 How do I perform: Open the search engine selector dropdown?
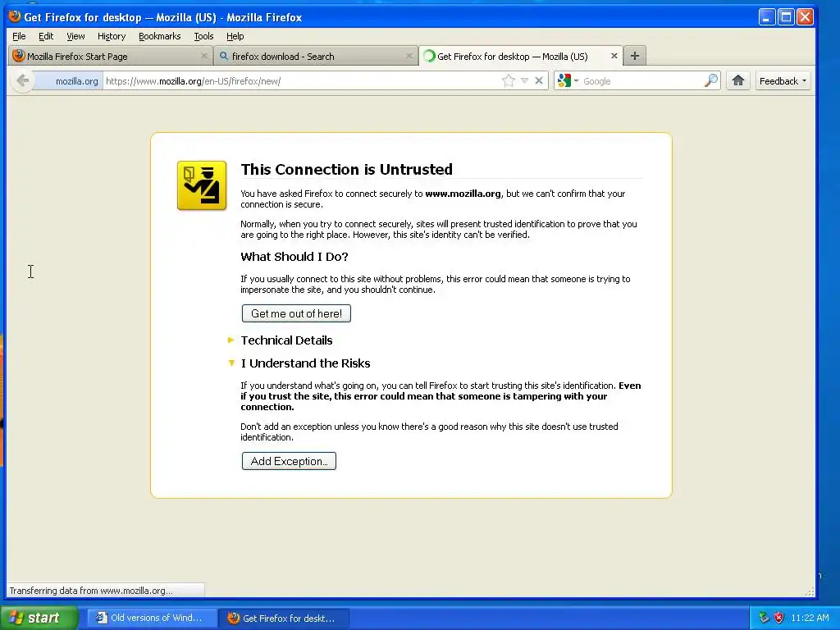tap(577, 81)
